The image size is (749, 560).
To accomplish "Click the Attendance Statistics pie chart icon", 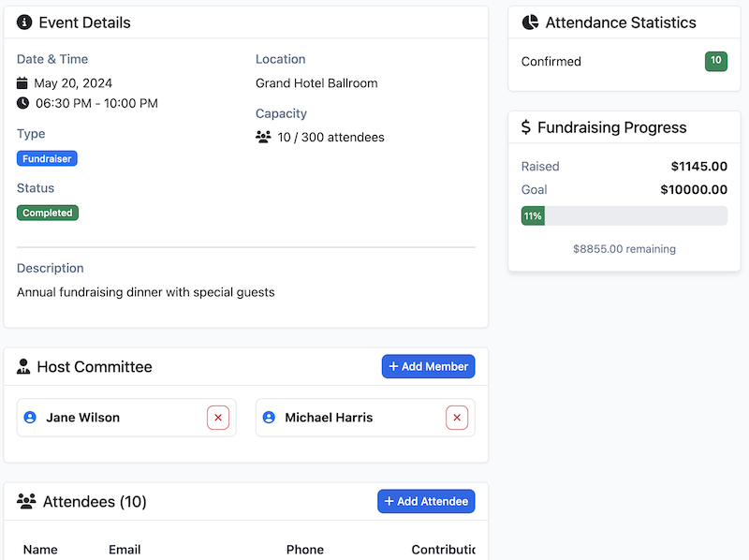I will pos(530,22).
